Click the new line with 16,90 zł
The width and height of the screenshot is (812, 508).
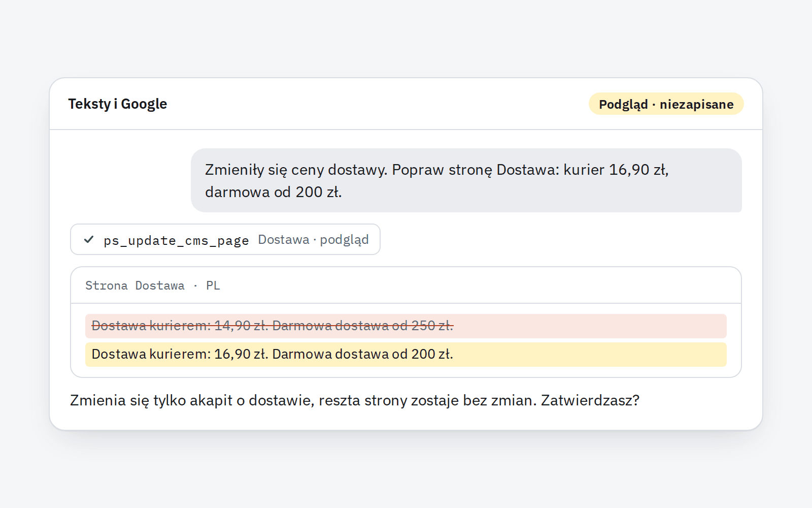(405, 355)
